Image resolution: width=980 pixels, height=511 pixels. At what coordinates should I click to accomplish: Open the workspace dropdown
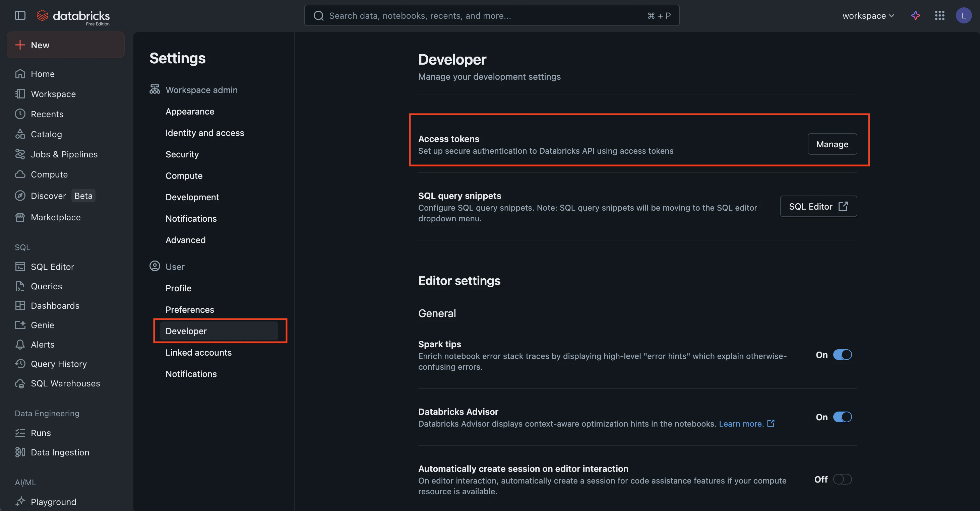tap(868, 16)
